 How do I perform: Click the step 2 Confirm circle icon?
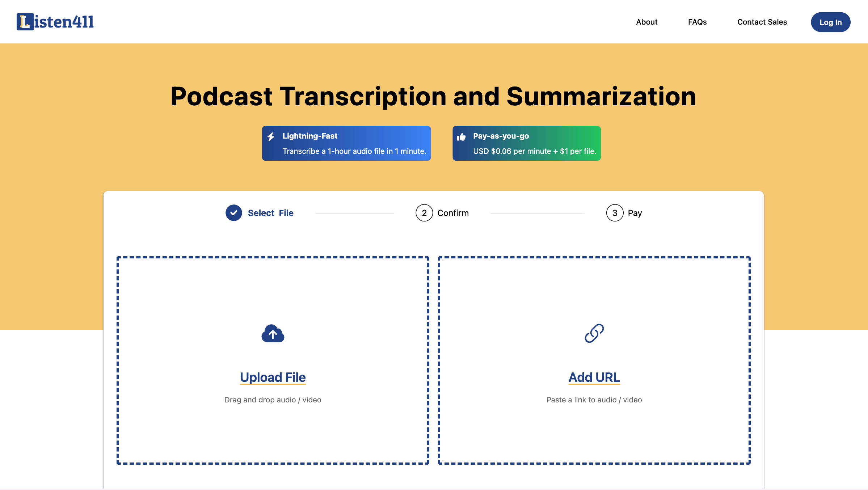424,213
